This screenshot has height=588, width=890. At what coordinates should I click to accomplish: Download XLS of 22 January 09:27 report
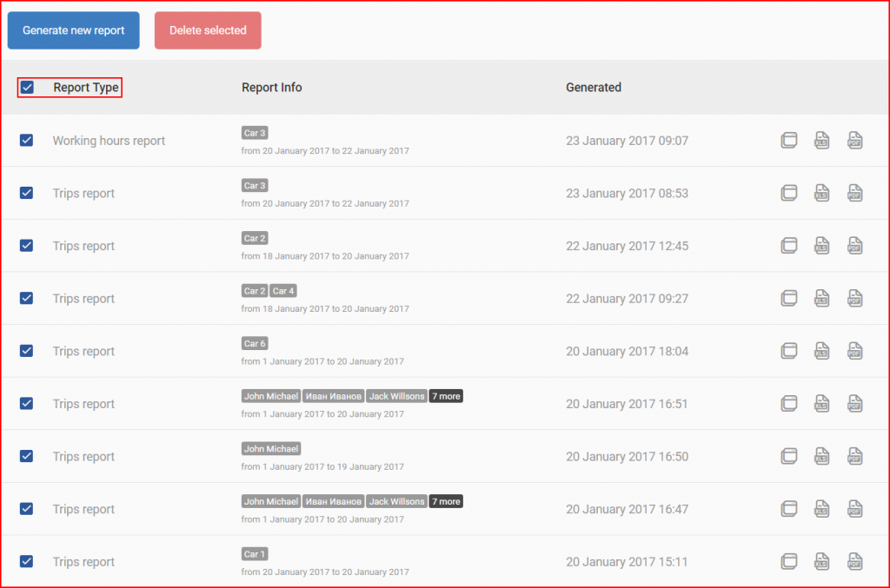(822, 298)
